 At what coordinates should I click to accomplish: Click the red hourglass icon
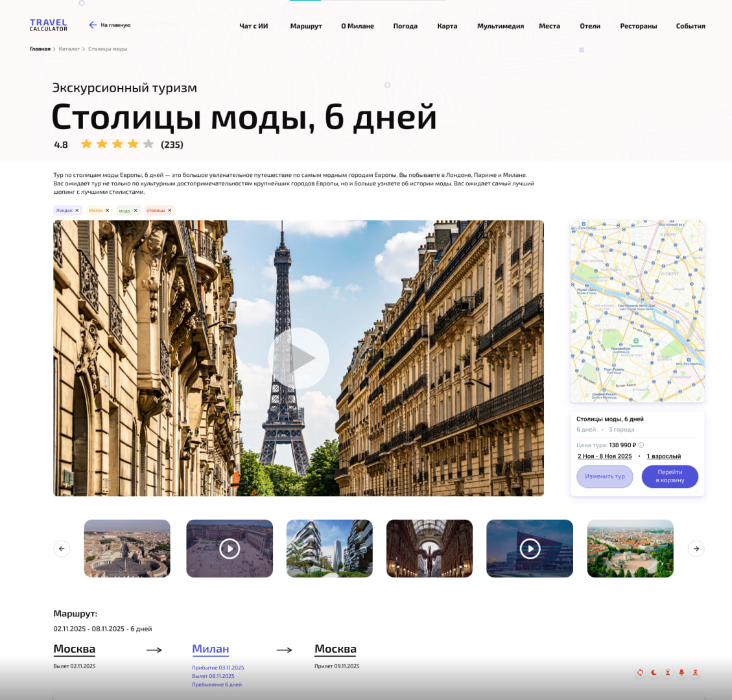click(668, 673)
